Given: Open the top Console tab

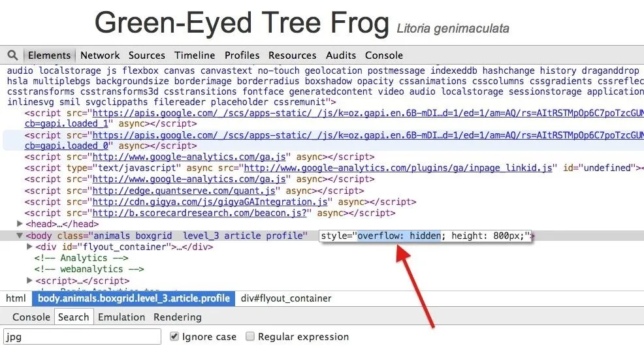Looking at the screenshot, I should pyautogui.click(x=384, y=55).
